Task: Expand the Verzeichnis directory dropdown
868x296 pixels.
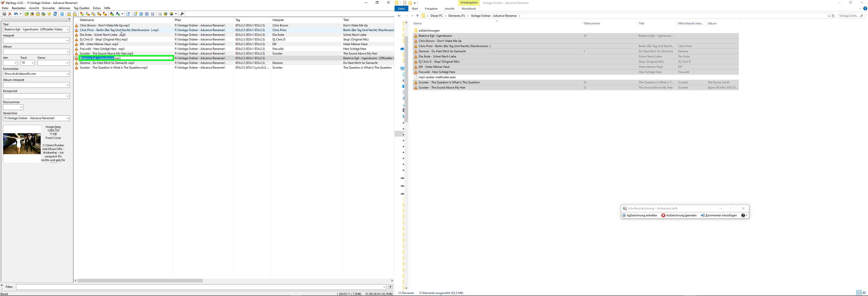Action: coord(67,118)
